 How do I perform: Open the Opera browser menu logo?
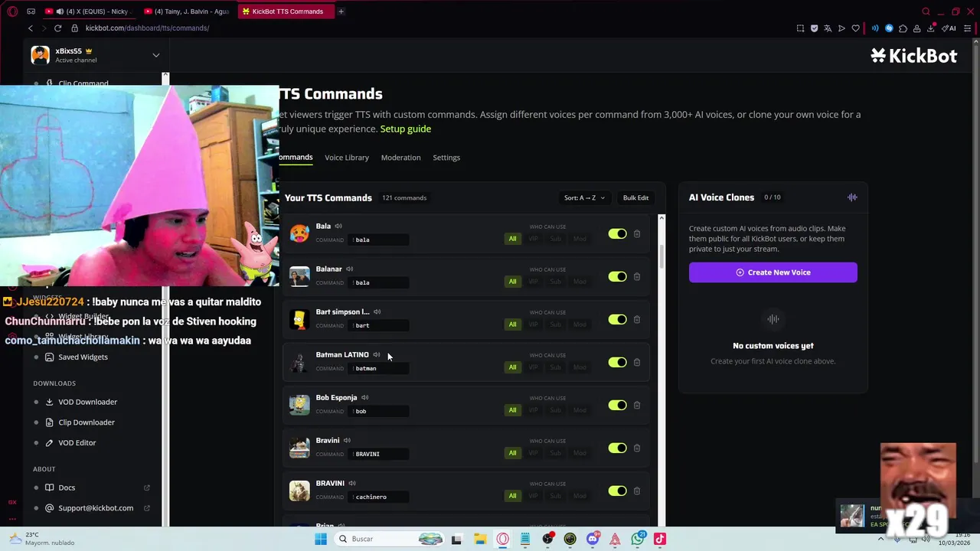[x=13, y=11]
